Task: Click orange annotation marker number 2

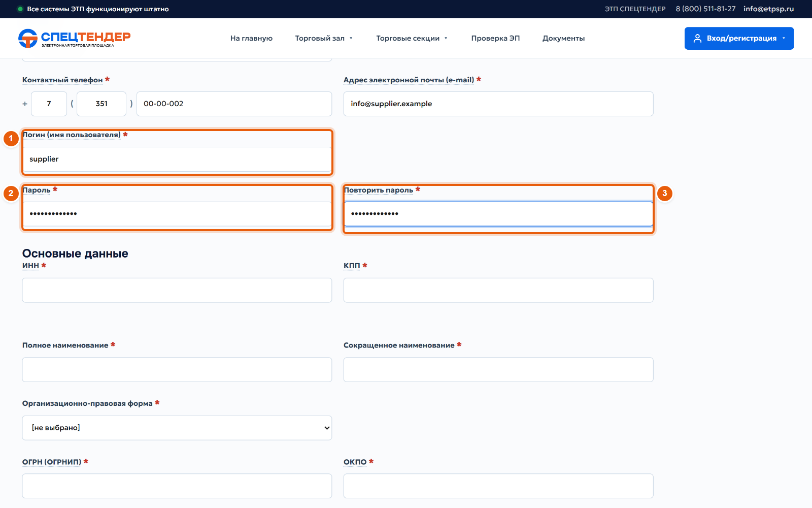Action: [11, 193]
